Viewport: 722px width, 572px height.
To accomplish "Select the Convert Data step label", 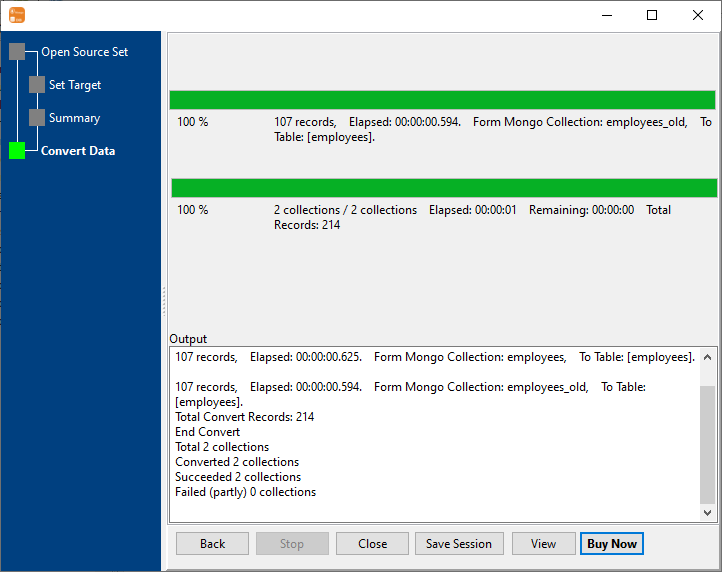I will pos(78,151).
